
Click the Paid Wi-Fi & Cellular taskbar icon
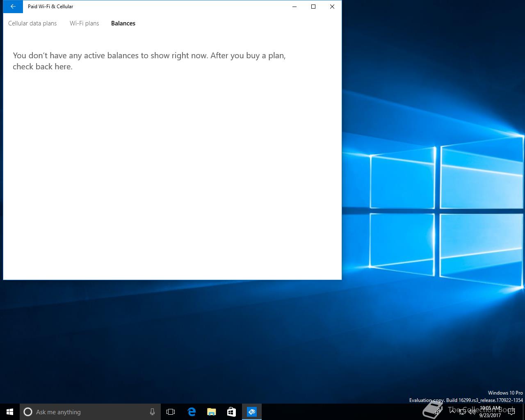coord(251,412)
